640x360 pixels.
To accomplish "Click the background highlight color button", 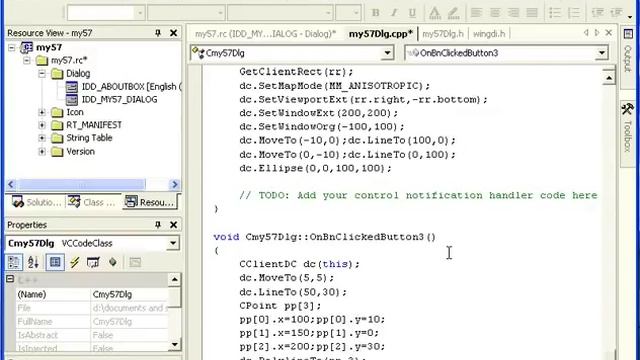I will (453, 13).
